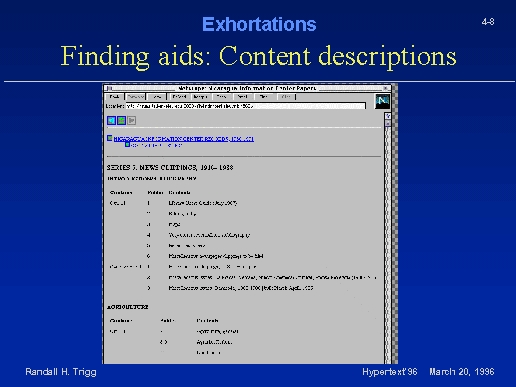The image size is (516, 387).
Task: Click the Find toolbar button
Action: [x=264, y=97]
